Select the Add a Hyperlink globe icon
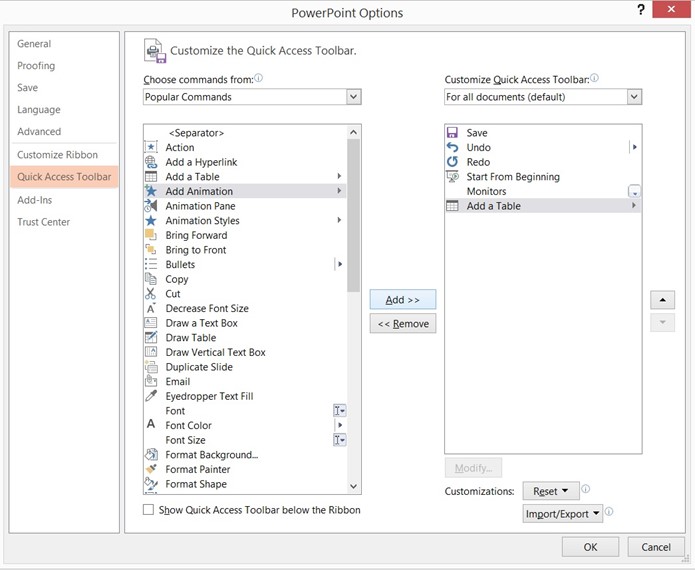This screenshot has height=570, width=695. 151,162
